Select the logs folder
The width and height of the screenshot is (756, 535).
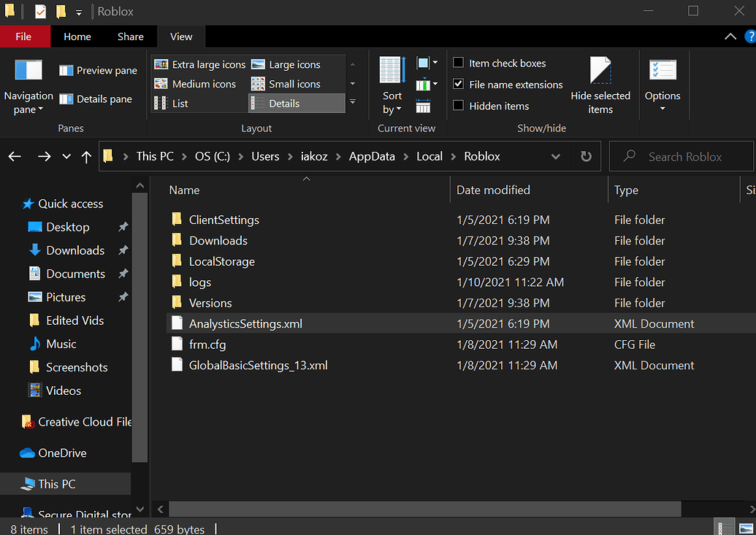point(200,282)
